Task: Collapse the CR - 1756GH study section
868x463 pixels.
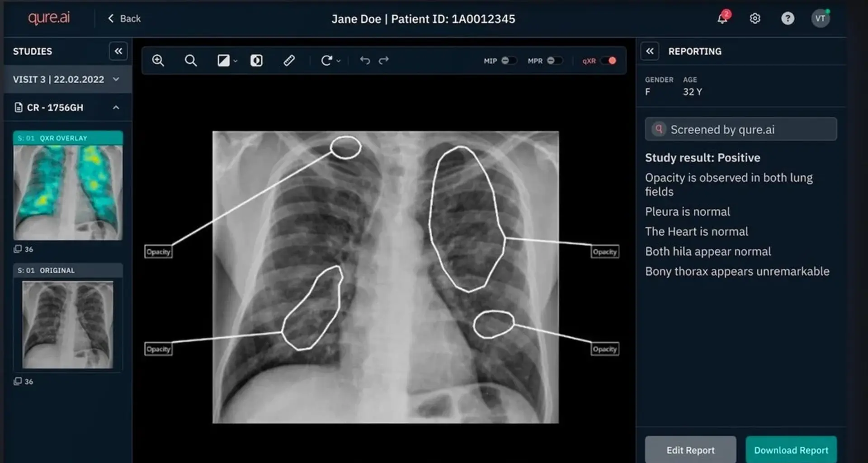Action: (x=116, y=108)
